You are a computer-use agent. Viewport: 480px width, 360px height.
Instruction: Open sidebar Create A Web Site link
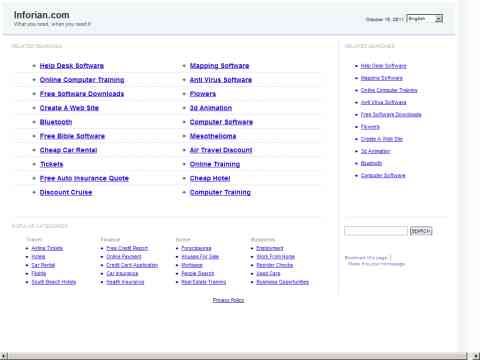coord(382,139)
